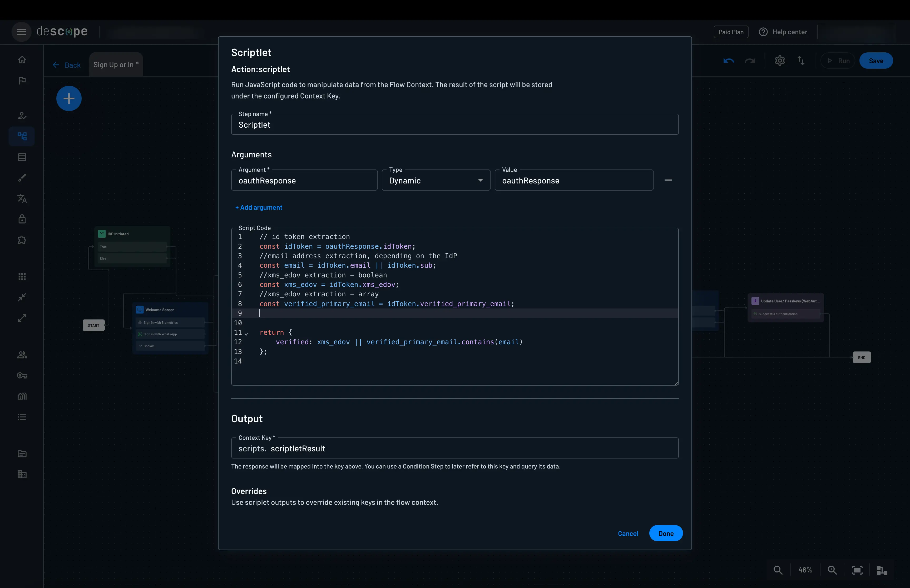Edit the argument Value field
The width and height of the screenshot is (910, 588).
[x=573, y=180]
